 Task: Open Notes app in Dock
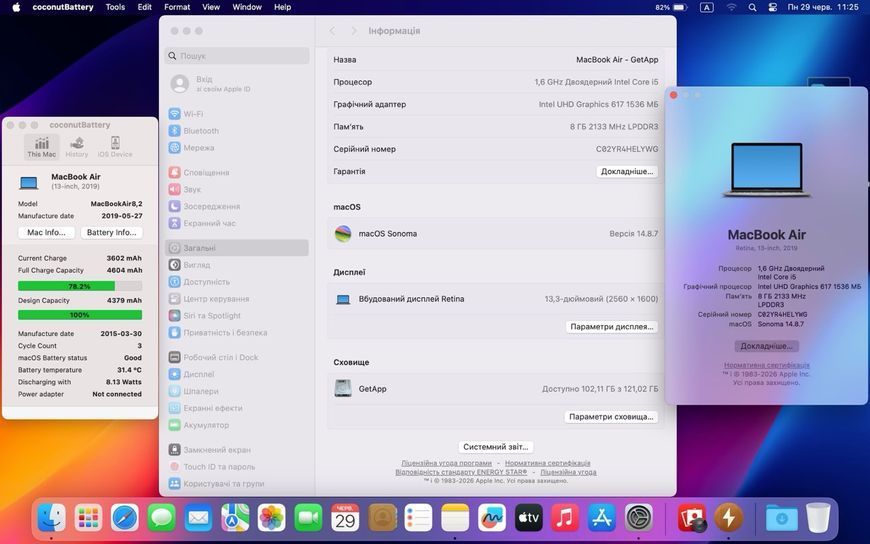click(455, 518)
